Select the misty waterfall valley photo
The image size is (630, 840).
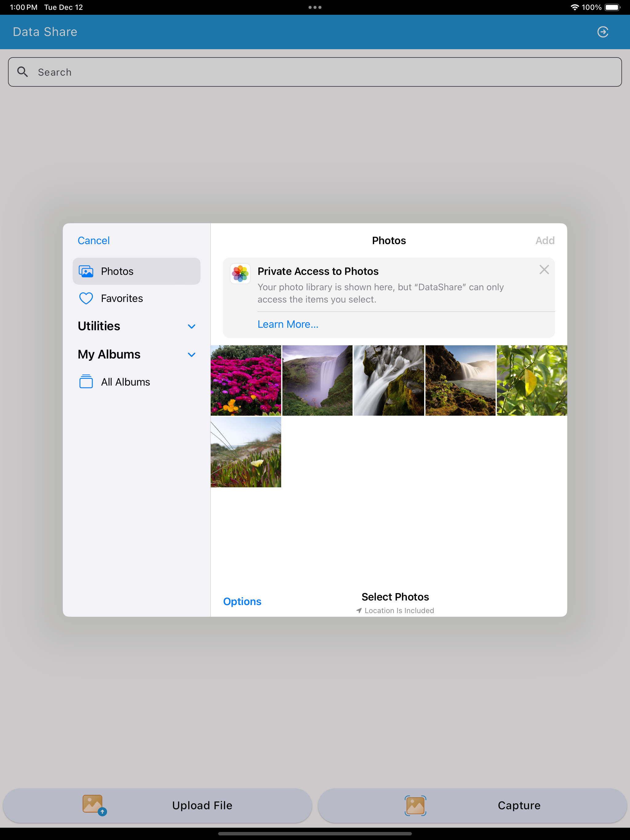tap(317, 380)
